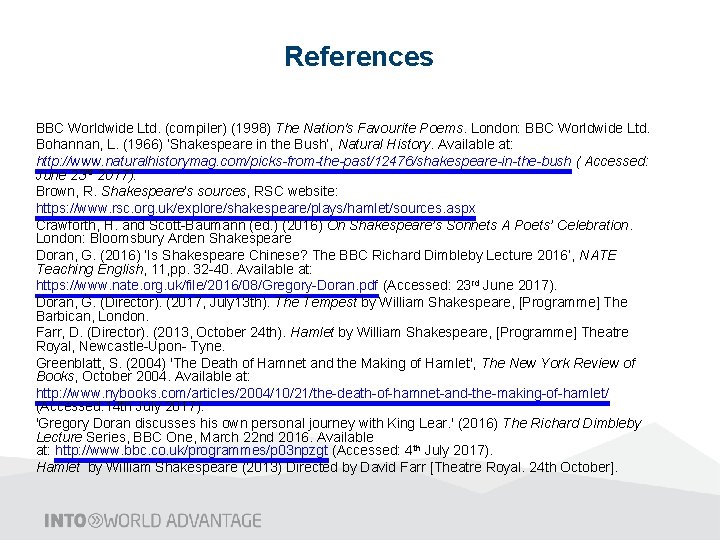Click 'Farr, D. (Director). (2013, October 24th)' line
The height and width of the screenshot is (540, 720).
click(x=332, y=332)
